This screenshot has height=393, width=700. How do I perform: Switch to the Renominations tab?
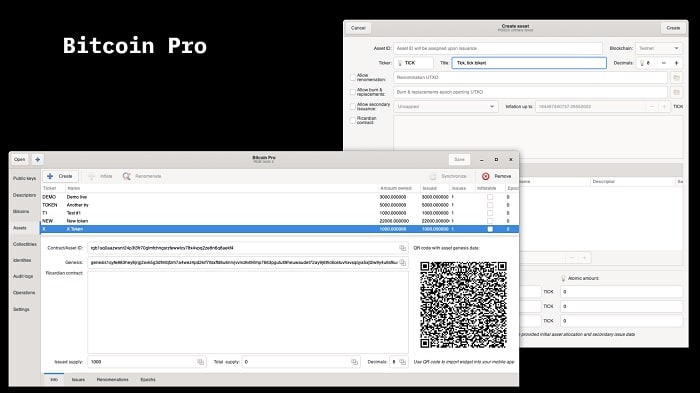[112, 380]
